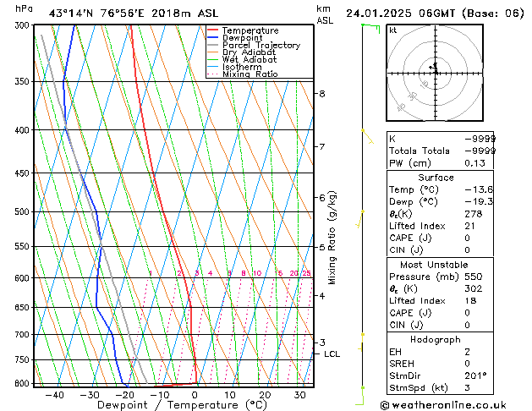Click the 30 temperature axis label
Screen dimensions: 532x411
point(300,395)
